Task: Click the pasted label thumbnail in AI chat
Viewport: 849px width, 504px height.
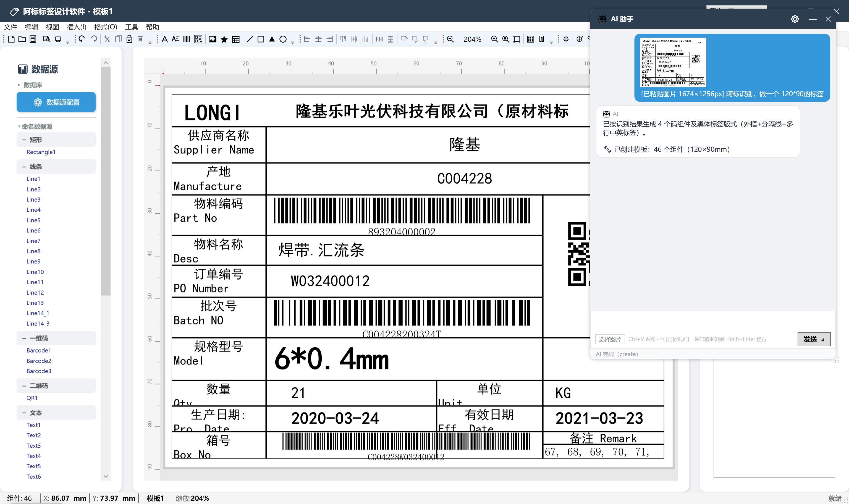Action: pyautogui.click(x=673, y=62)
